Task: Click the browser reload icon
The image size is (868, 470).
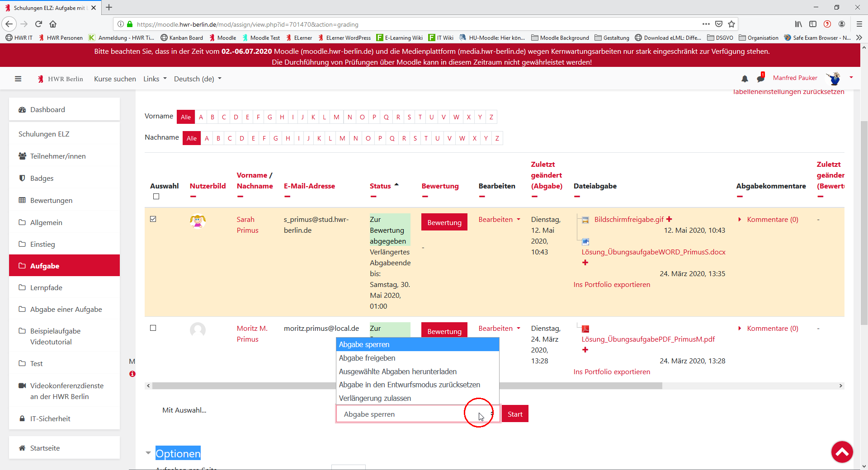Action: tap(38, 24)
